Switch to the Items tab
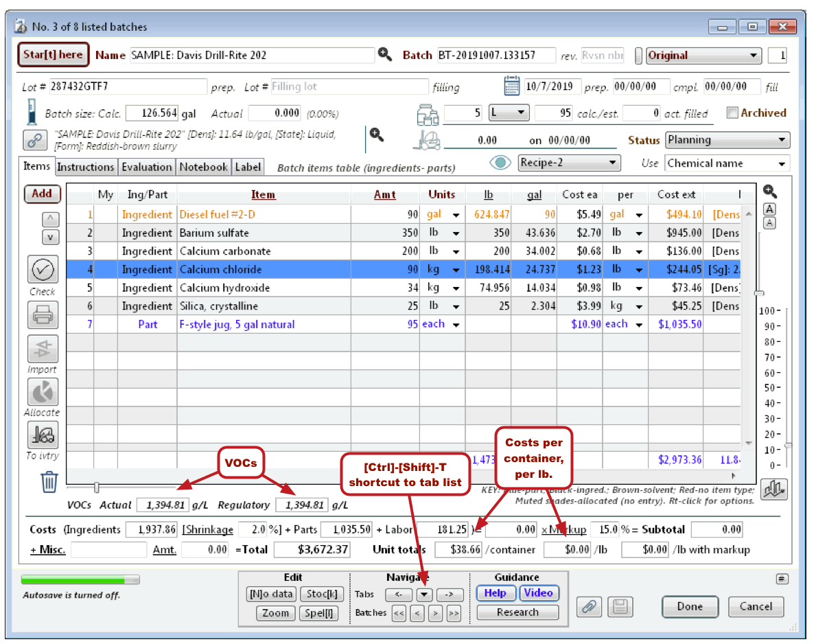Viewport: 816px width, 644px height. (x=36, y=166)
